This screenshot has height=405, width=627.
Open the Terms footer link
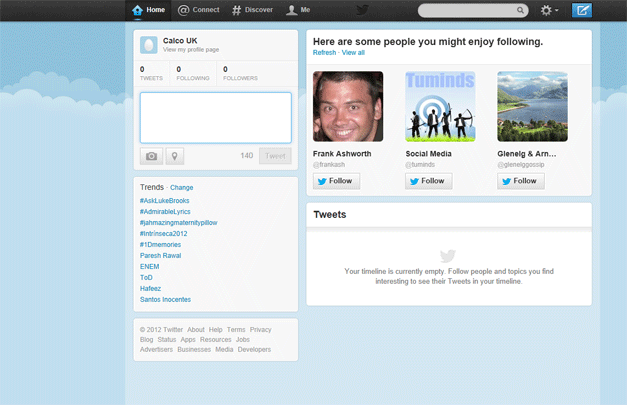[x=236, y=330]
